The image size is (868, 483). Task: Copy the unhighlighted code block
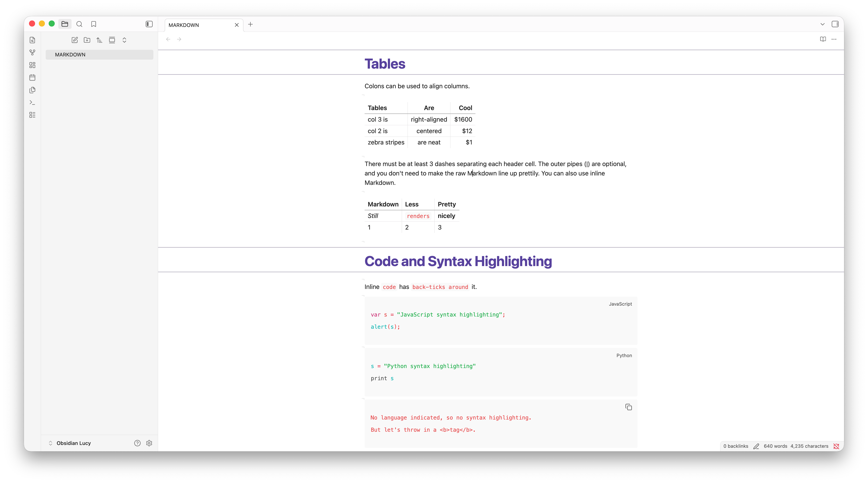[x=628, y=407]
